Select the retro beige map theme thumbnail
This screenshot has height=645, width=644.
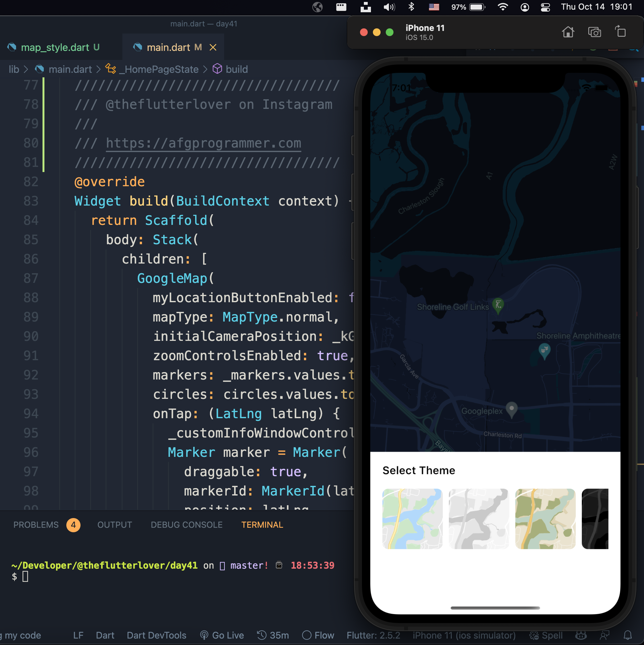tap(545, 518)
